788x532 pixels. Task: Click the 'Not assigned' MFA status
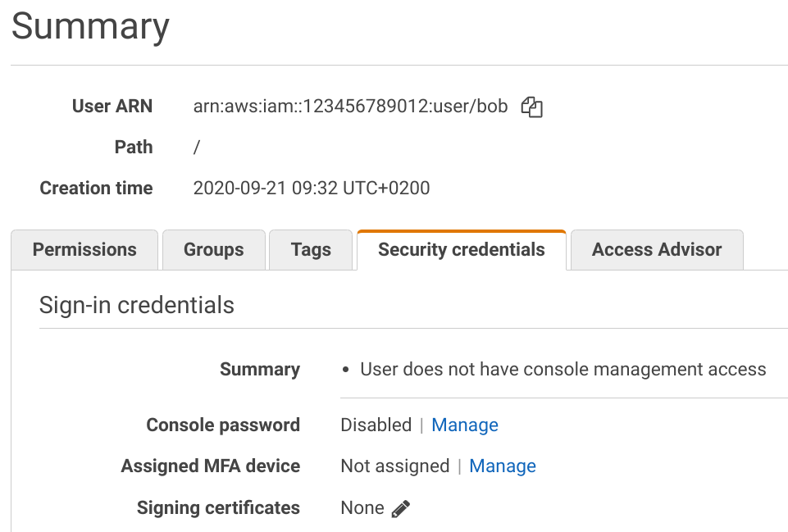[x=395, y=466]
